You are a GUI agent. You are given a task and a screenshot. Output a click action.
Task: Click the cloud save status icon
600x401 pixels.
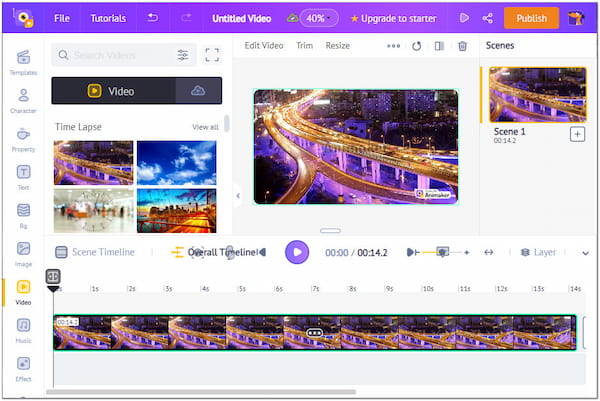click(x=292, y=18)
